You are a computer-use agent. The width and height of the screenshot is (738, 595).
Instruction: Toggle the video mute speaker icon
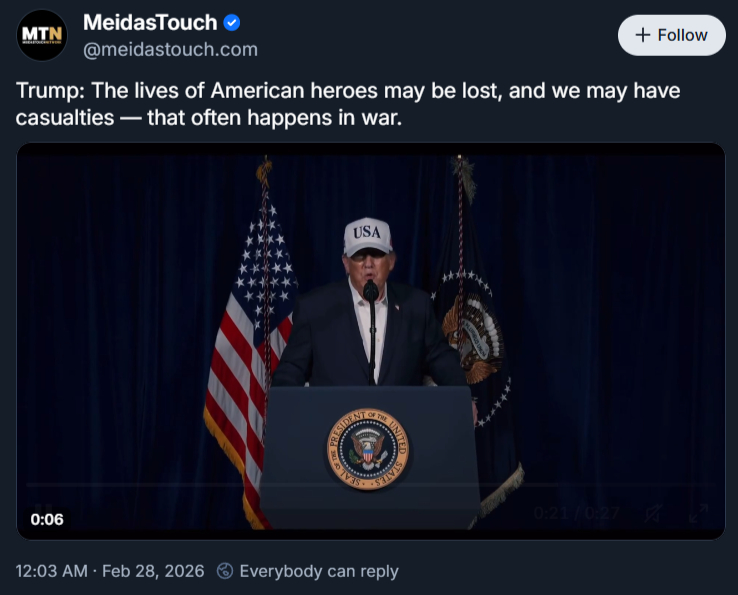click(653, 514)
